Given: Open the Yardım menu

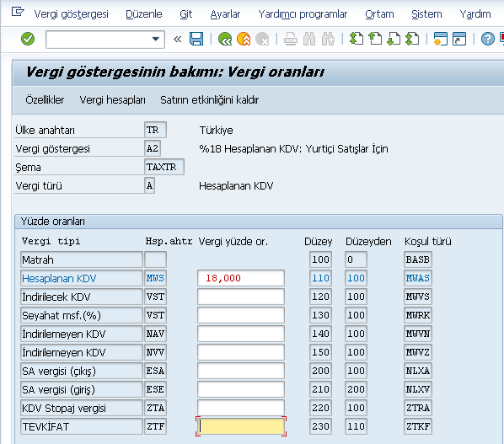Looking at the screenshot, I should click(x=475, y=14).
